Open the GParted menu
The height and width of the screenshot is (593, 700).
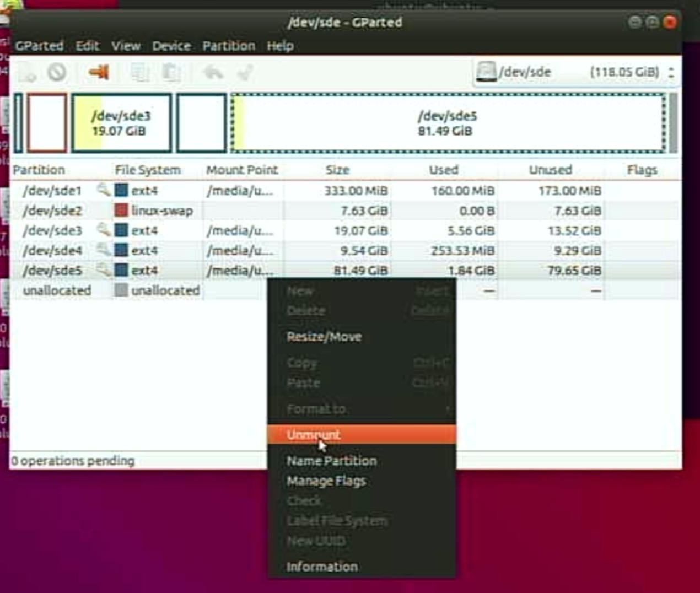pyautogui.click(x=39, y=46)
